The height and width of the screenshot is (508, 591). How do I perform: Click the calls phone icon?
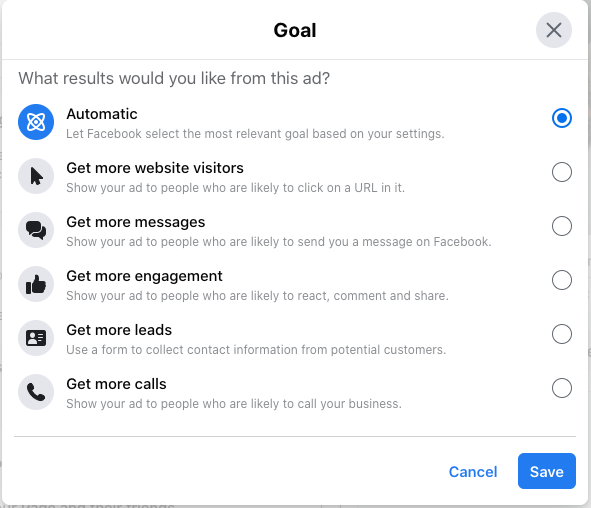pyautogui.click(x=36, y=392)
